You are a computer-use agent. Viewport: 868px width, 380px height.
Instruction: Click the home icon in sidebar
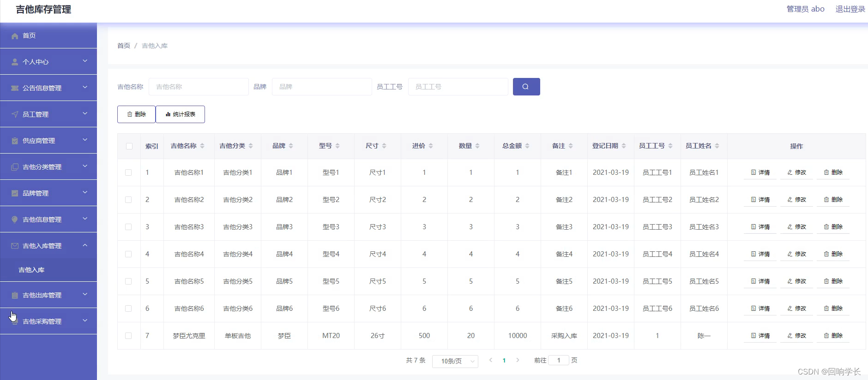tap(15, 36)
